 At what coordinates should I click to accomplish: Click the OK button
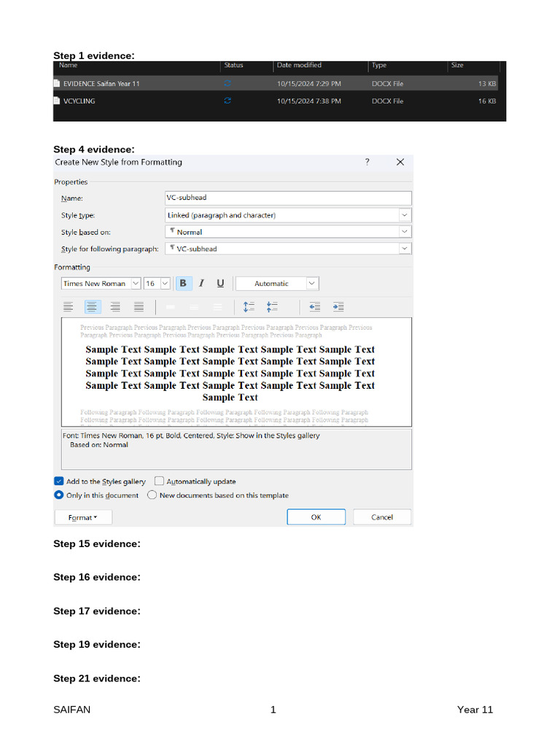(316, 517)
